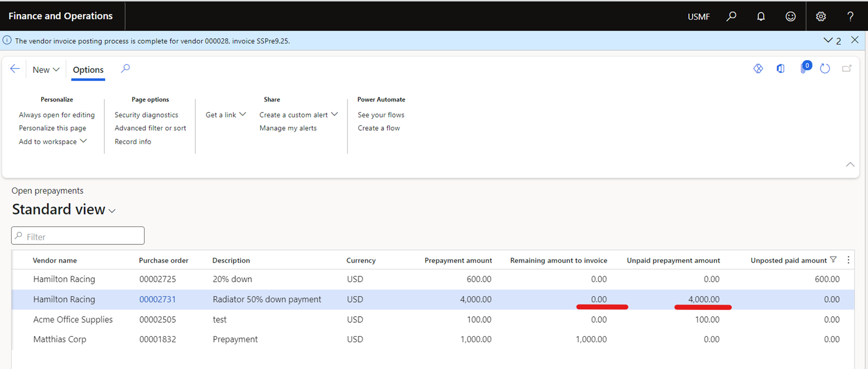
Task: Expand the New dropdown menu
Action: tap(46, 70)
